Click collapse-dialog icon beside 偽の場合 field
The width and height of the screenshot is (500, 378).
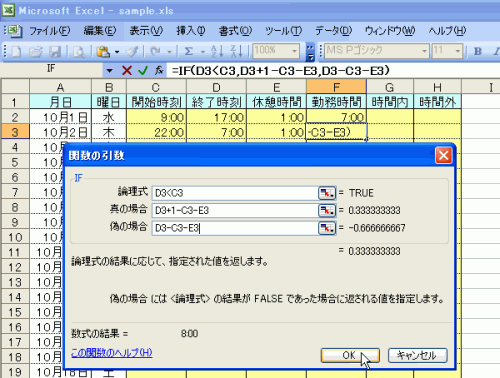[x=327, y=228]
